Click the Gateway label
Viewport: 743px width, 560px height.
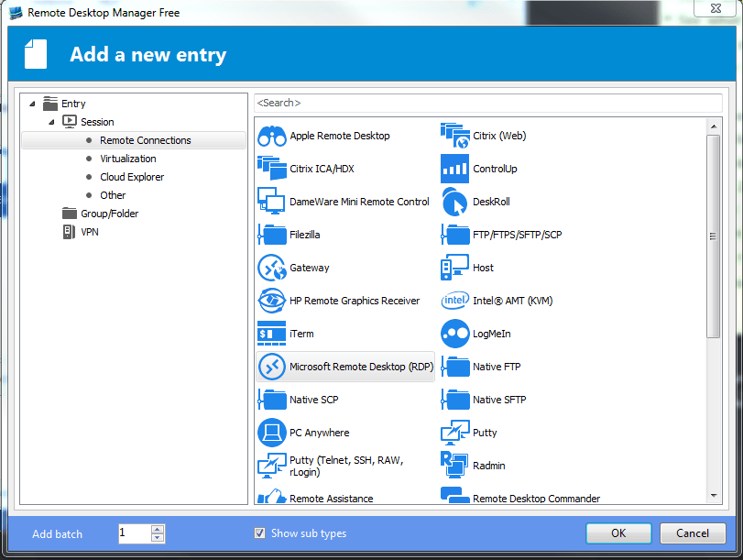pos(310,268)
